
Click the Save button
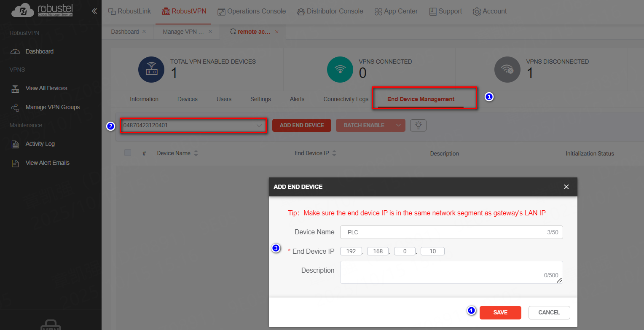(500, 312)
